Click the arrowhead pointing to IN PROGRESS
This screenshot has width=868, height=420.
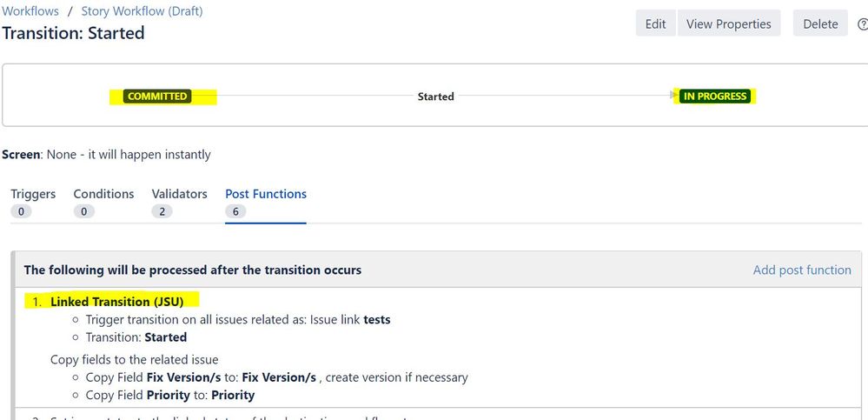point(674,96)
